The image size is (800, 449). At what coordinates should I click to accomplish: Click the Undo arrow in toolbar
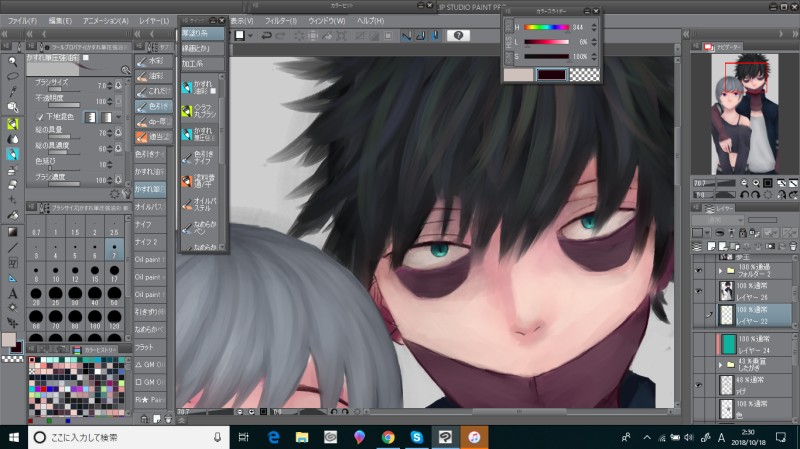(266, 35)
